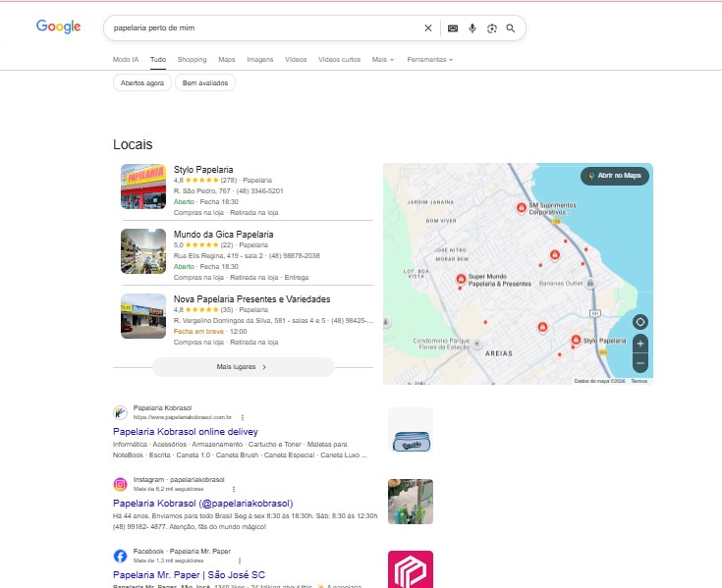Select the Condomínio Parque Flores map marker

[477, 344]
